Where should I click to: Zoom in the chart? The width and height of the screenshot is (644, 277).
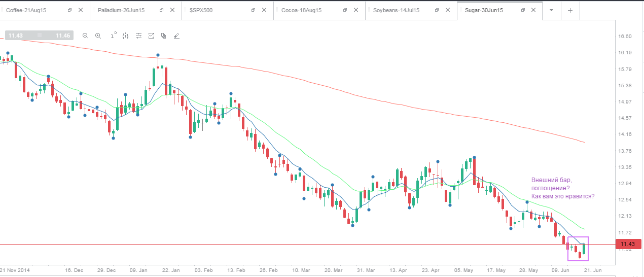[98, 36]
